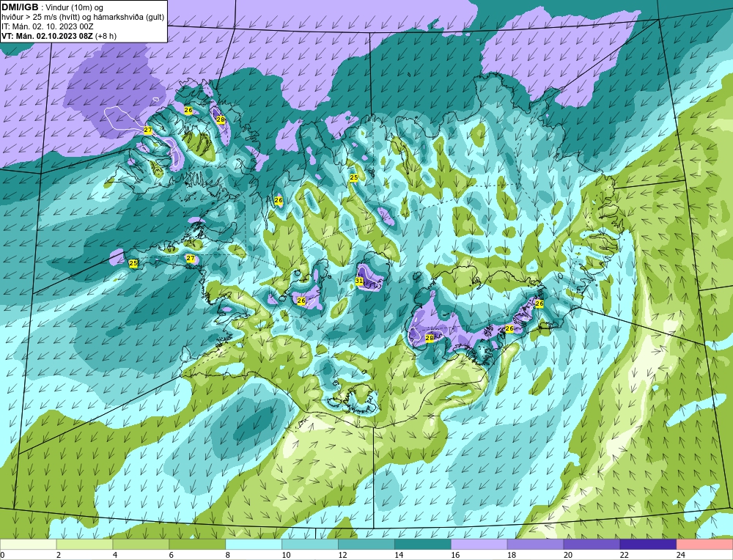Click the legend scale value 10

(286, 555)
